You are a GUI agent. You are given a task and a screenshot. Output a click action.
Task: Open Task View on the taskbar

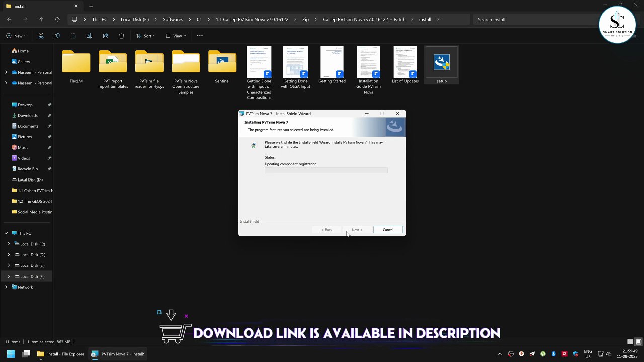26,354
